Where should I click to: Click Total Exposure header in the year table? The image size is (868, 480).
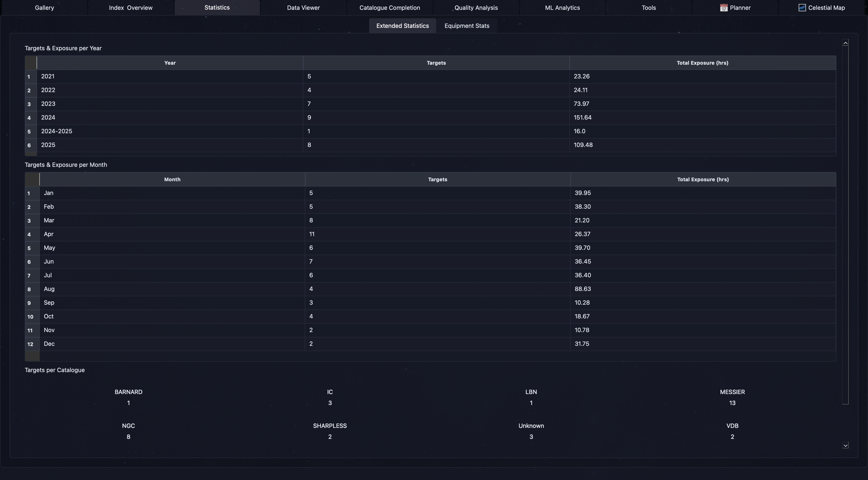pyautogui.click(x=702, y=63)
